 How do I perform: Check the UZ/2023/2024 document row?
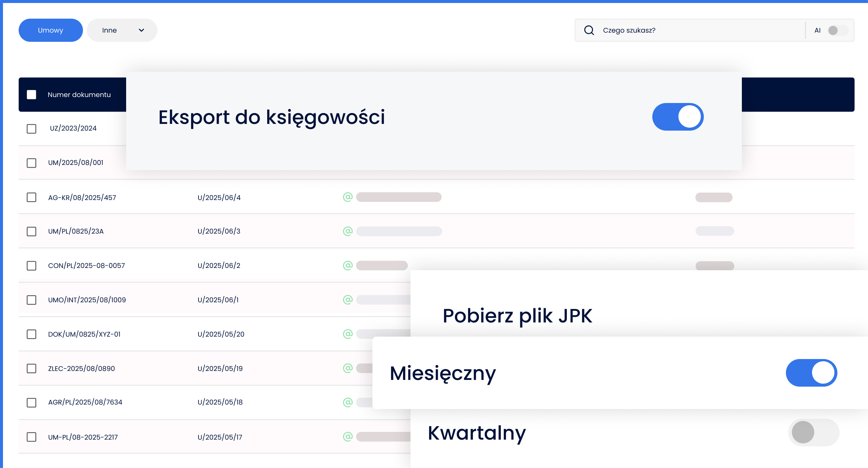click(32, 129)
